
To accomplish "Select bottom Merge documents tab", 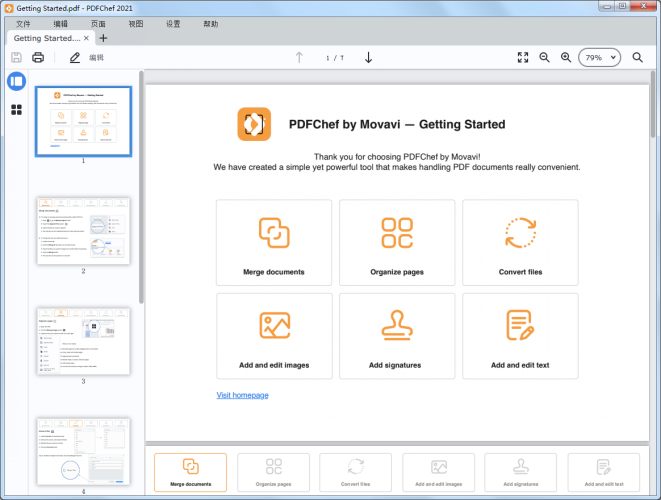I will pos(191,472).
